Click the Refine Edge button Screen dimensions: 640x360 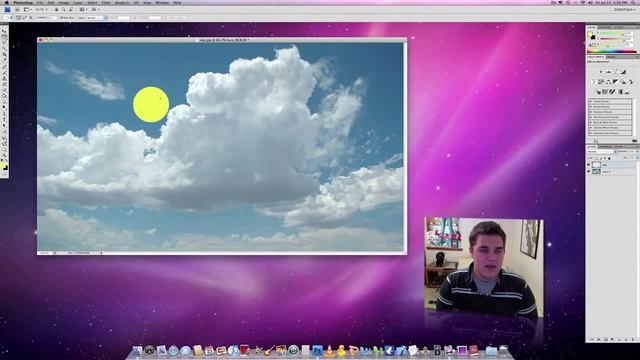click(x=176, y=18)
